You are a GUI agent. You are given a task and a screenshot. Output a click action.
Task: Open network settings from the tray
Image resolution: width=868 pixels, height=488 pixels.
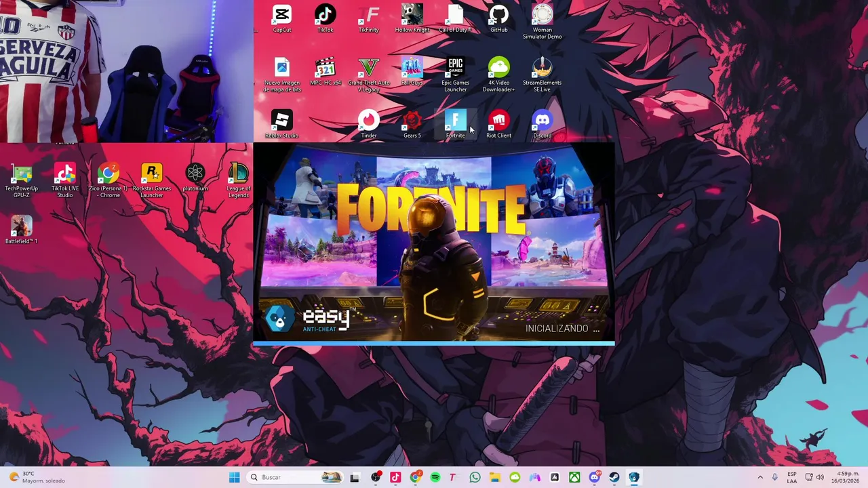(x=809, y=477)
